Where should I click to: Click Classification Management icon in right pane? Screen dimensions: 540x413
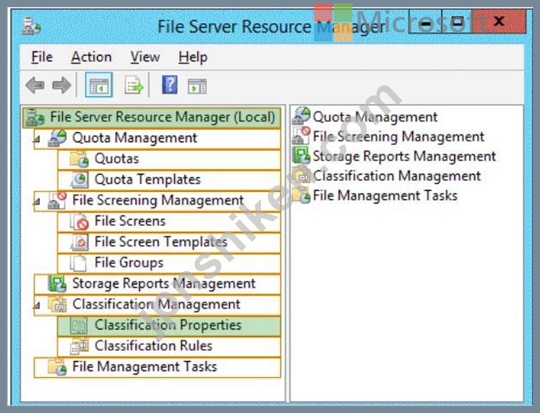point(302,175)
